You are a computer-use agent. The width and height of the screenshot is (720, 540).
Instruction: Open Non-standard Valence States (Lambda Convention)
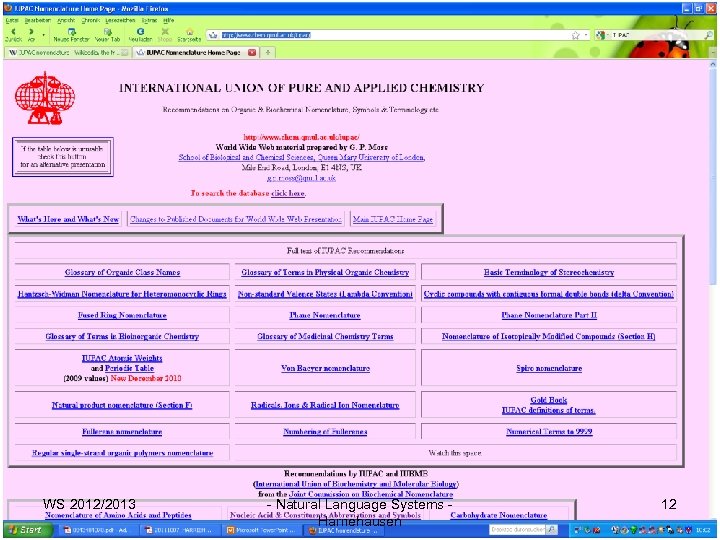(x=325, y=294)
